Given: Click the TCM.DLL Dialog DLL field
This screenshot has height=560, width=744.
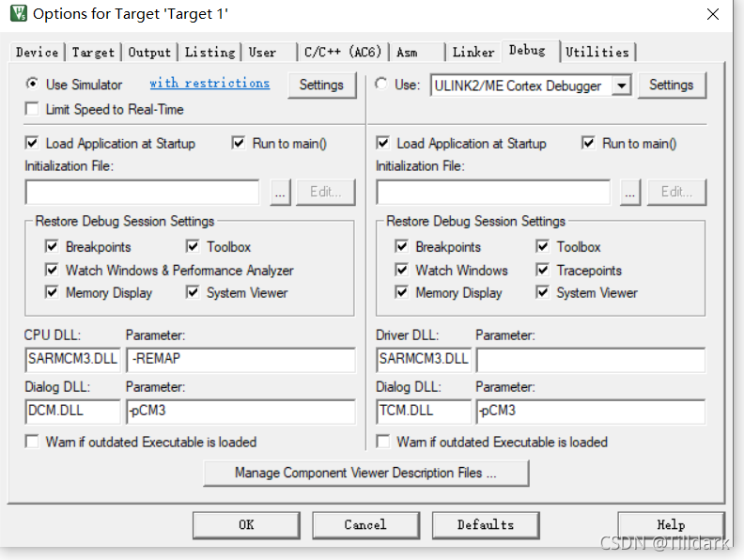Looking at the screenshot, I should (424, 411).
